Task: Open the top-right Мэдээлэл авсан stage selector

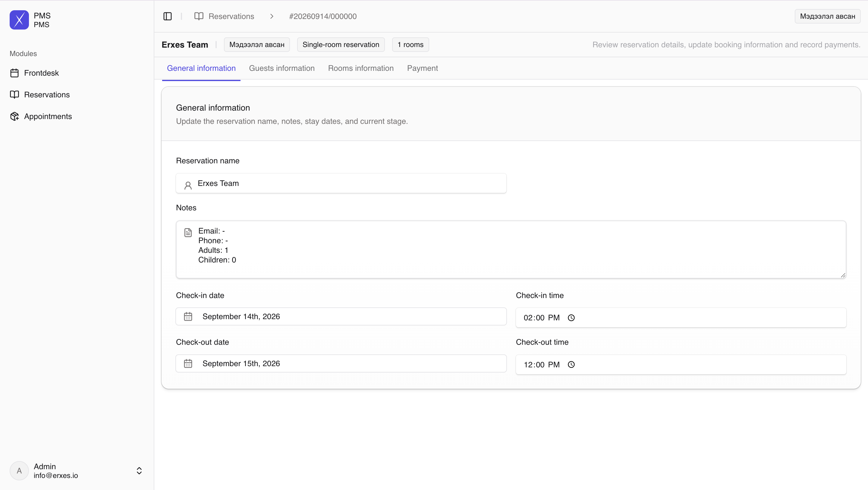Action: click(x=828, y=16)
